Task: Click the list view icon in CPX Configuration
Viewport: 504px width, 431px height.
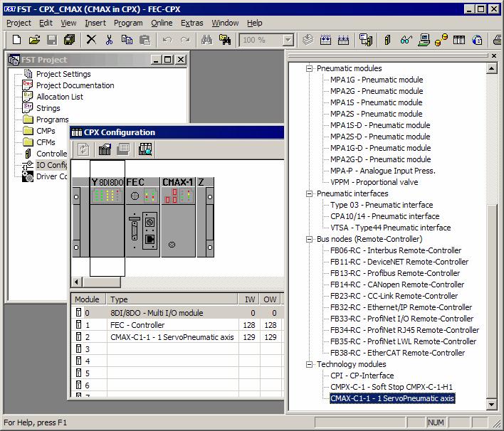Action: pos(123,149)
